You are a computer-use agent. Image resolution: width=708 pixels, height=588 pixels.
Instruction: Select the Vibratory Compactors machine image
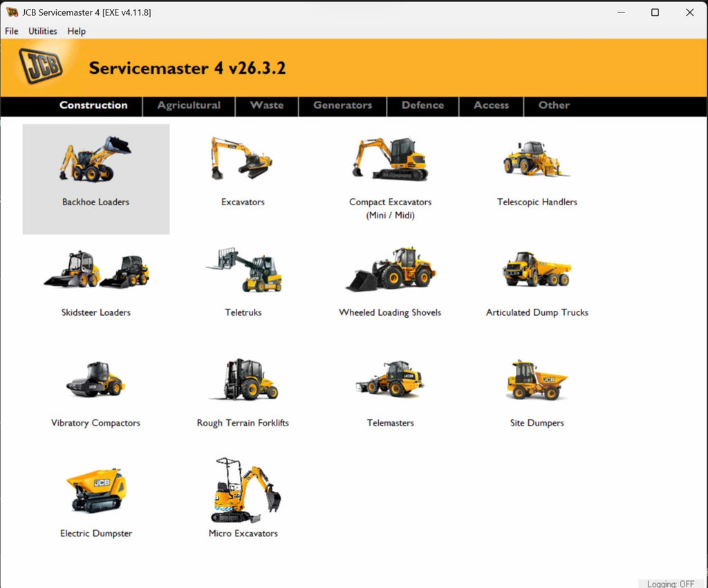pyautogui.click(x=95, y=379)
